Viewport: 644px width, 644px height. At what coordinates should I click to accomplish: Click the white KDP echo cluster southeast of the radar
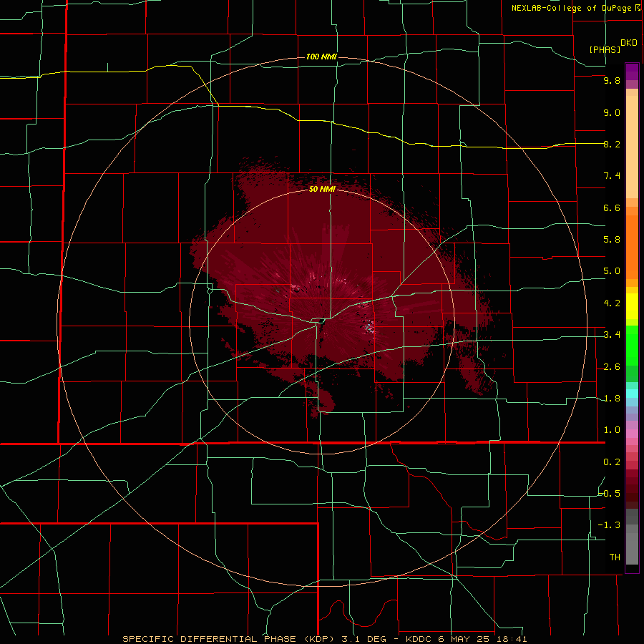click(369, 326)
